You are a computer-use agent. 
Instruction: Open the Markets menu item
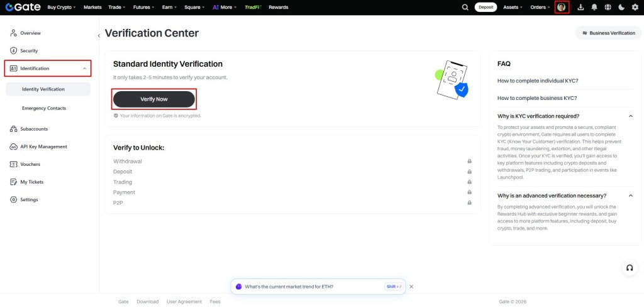(92, 7)
